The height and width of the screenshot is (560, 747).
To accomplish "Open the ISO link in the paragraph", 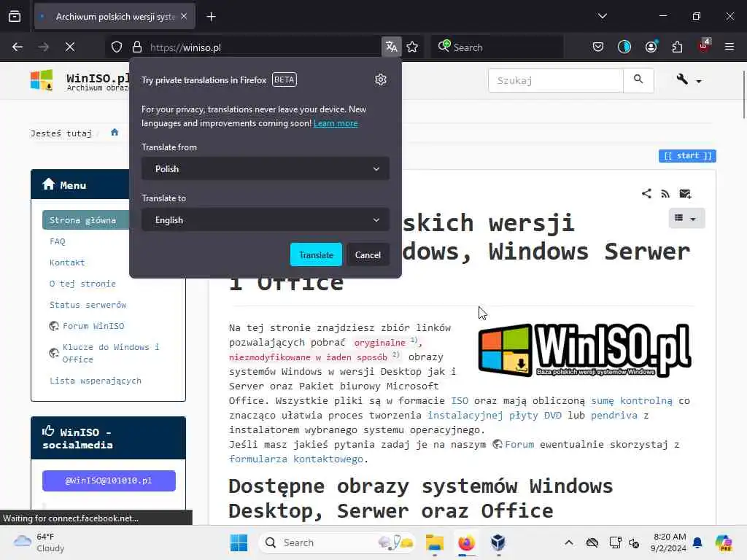I will pyautogui.click(x=460, y=400).
